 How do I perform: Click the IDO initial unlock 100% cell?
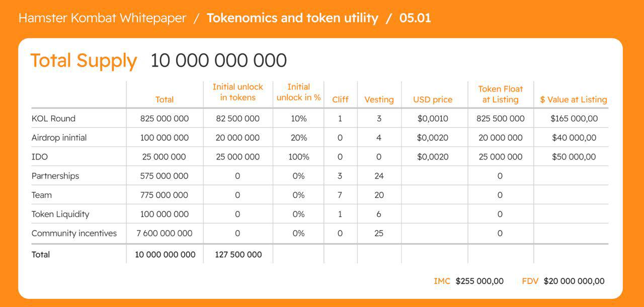click(298, 157)
